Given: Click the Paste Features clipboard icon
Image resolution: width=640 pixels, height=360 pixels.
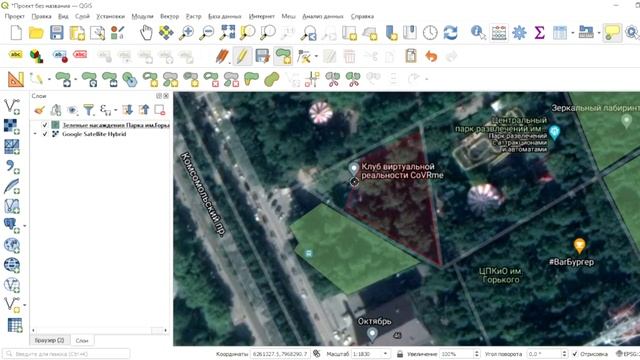Looking at the screenshot, I should (x=411, y=56).
